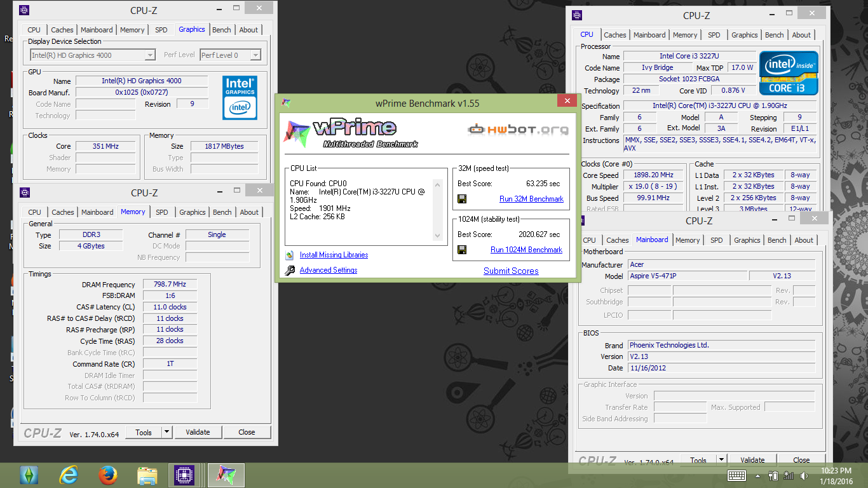Open the touch keyboard from the tray
The height and width of the screenshot is (488, 868).
(x=737, y=475)
